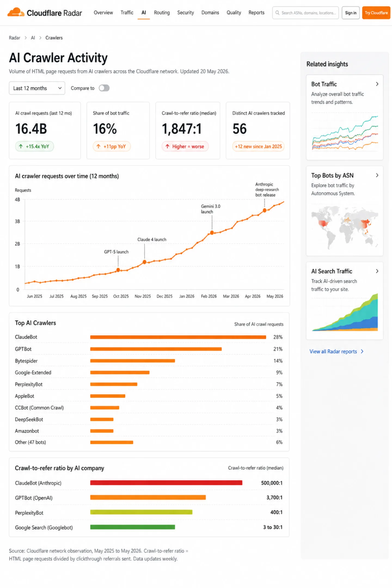Open the Last 12 months dropdown
Viewport: 392px width, 588px height.
click(37, 88)
